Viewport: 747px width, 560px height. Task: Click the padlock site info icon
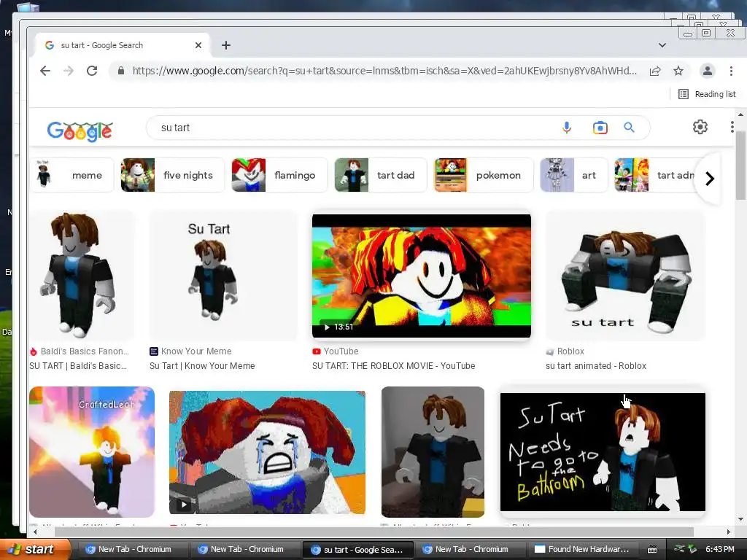click(x=121, y=71)
